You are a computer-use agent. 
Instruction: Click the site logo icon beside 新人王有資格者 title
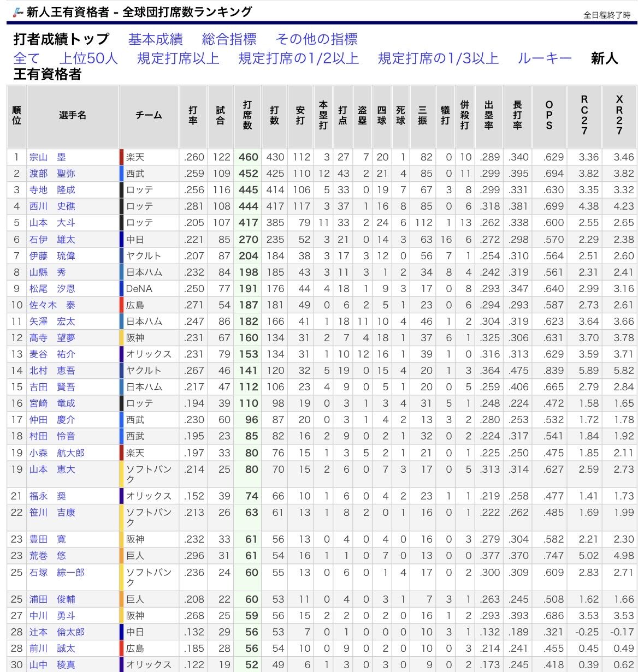(18, 11)
